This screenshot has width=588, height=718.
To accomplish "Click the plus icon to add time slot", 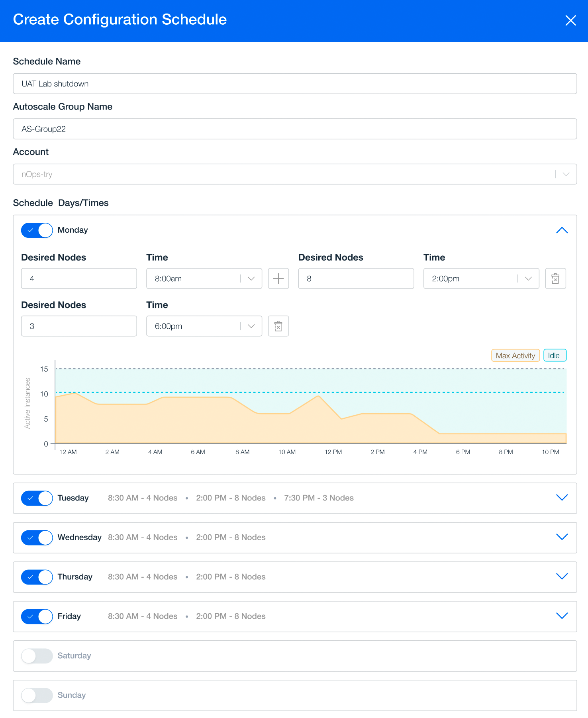I will click(278, 279).
